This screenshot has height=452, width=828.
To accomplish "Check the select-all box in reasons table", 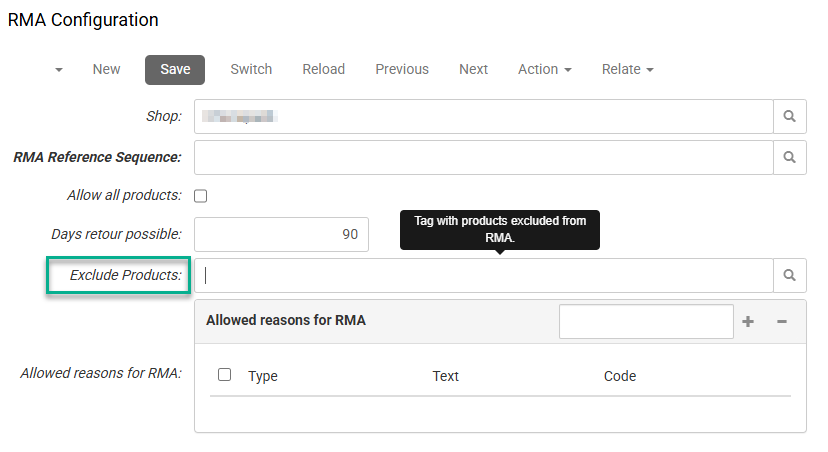I will pyautogui.click(x=225, y=375).
